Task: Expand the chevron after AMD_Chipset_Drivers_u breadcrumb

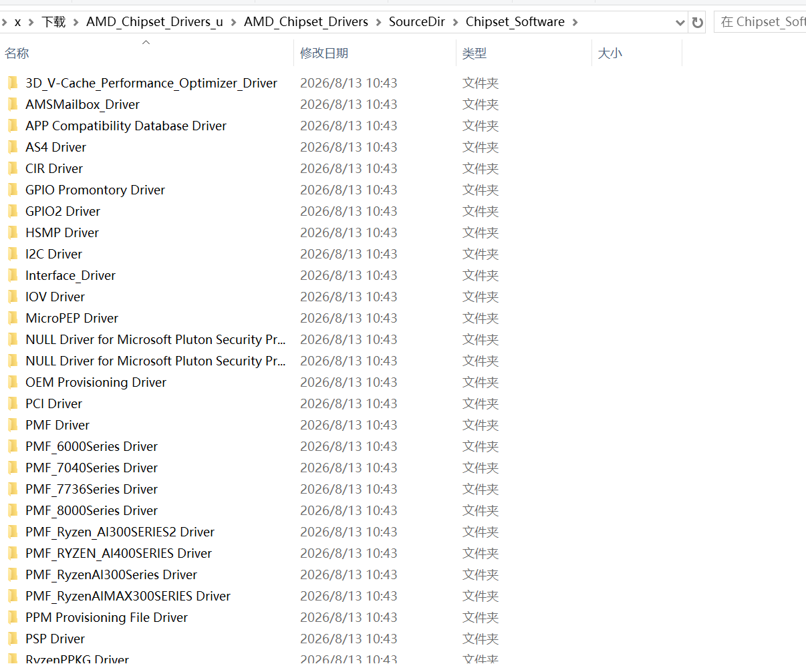Action: pyautogui.click(x=233, y=22)
